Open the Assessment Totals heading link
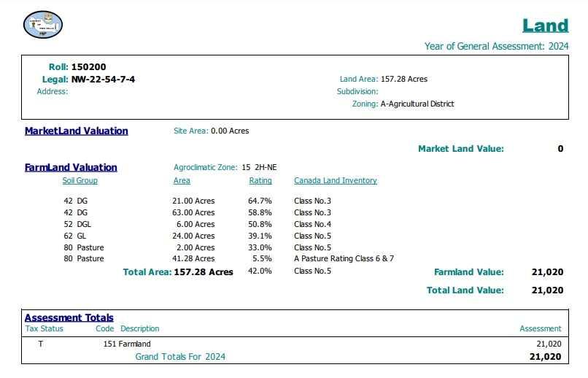 click(x=69, y=317)
